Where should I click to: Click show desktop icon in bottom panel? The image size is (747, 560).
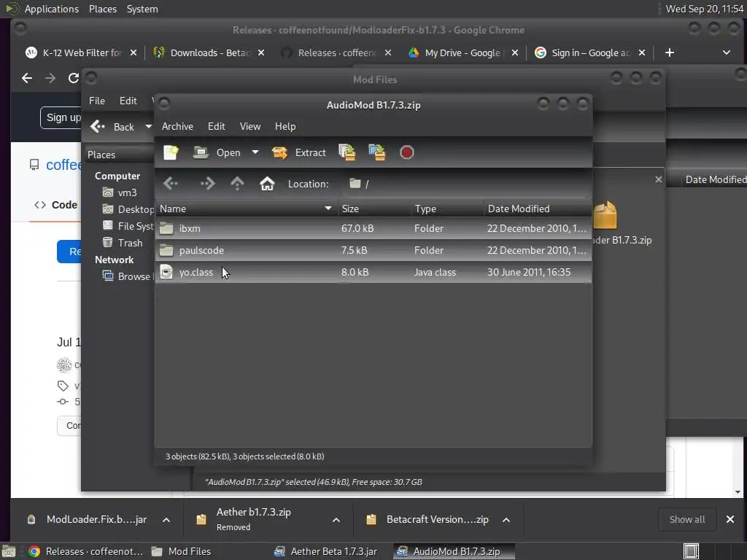point(9,551)
